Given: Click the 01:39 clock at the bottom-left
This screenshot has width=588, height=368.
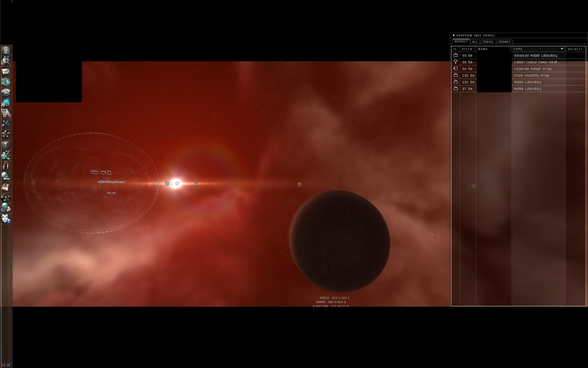Looking at the screenshot, I should point(6,365).
